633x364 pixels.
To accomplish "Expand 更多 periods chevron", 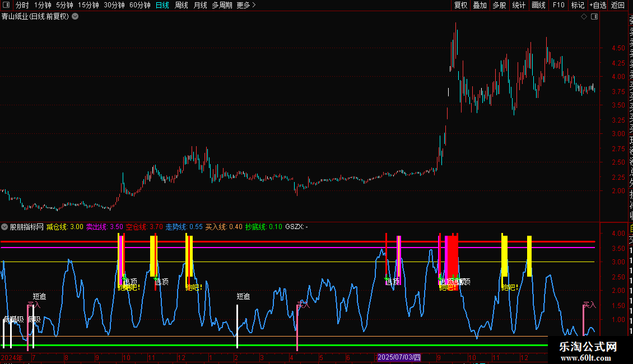I will (x=254, y=5).
